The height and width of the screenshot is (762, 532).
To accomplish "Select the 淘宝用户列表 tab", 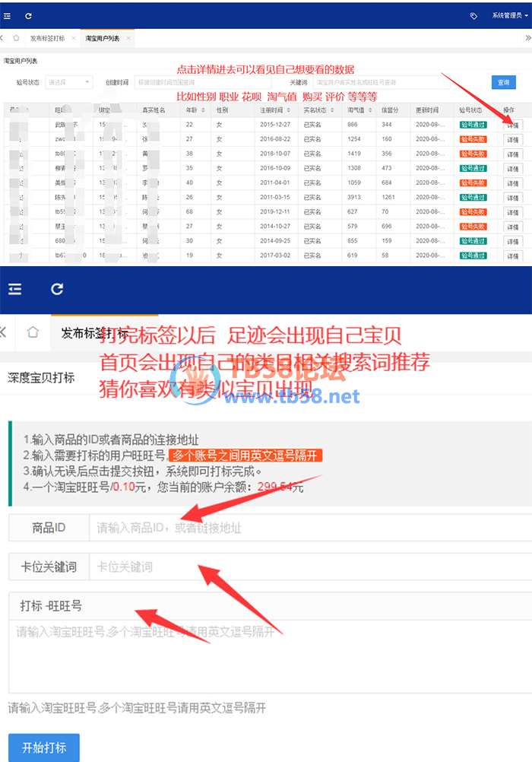I will (101, 37).
